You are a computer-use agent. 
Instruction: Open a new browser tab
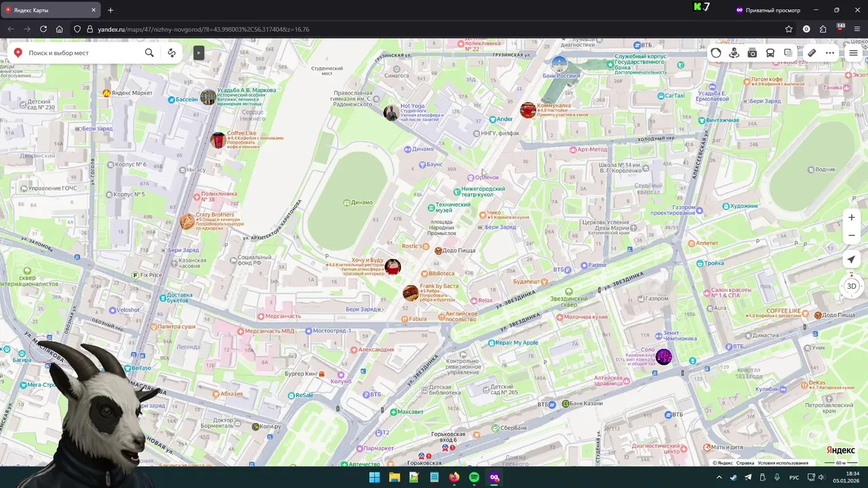[x=111, y=10]
